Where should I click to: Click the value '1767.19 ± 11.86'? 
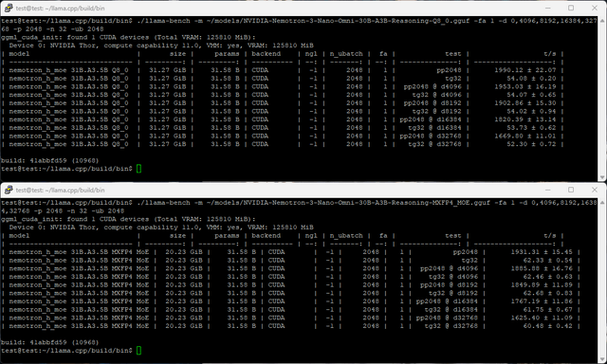pyautogui.click(x=542, y=301)
